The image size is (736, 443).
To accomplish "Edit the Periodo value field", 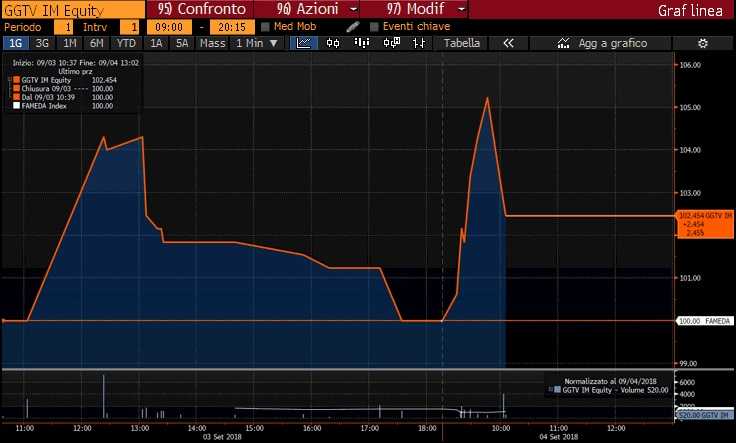I will point(64,27).
